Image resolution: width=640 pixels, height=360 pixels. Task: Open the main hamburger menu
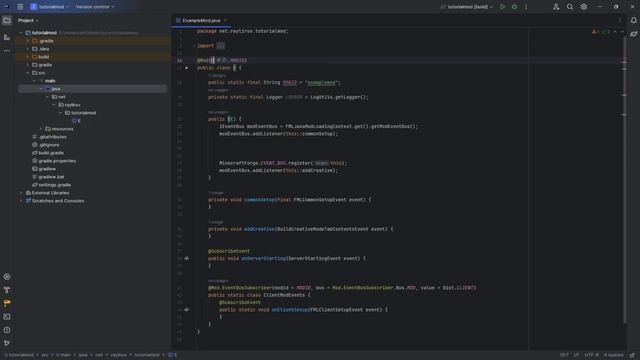pyautogui.click(x=20, y=7)
